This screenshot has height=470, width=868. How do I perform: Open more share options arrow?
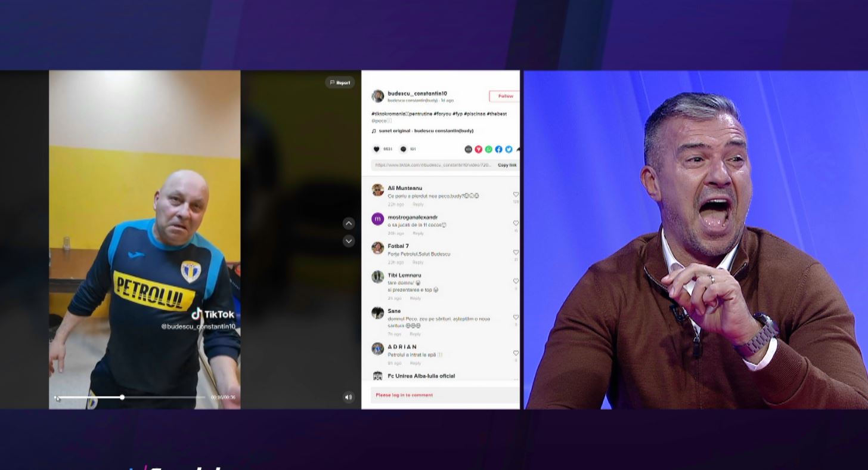(x=518, y=149)
